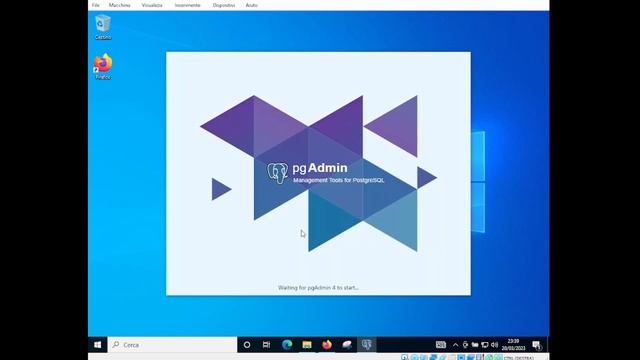
Task: Select the pgAdmin elephant taskbar icon
Action: point(367,345)
